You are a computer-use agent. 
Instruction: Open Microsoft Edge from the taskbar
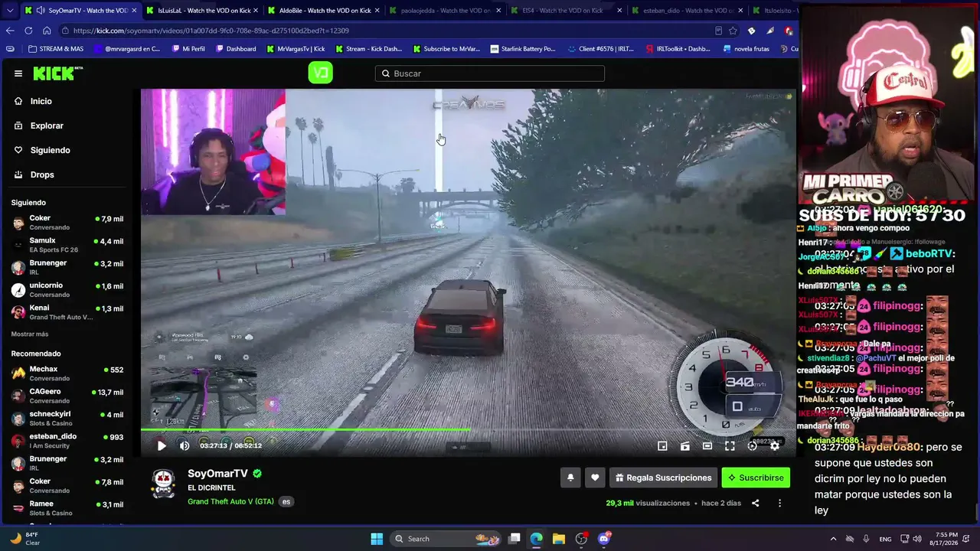pyautogui.click(x=537, y=539)
